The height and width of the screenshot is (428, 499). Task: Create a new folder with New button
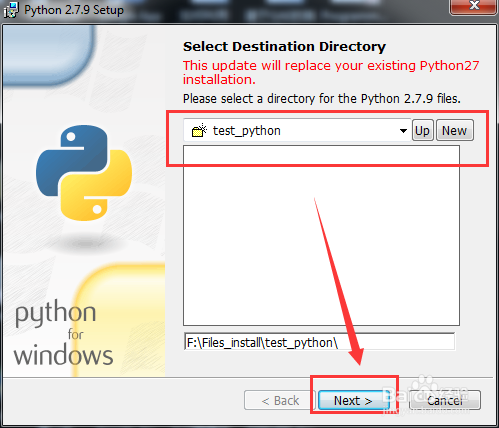click(x=455, y=130)
